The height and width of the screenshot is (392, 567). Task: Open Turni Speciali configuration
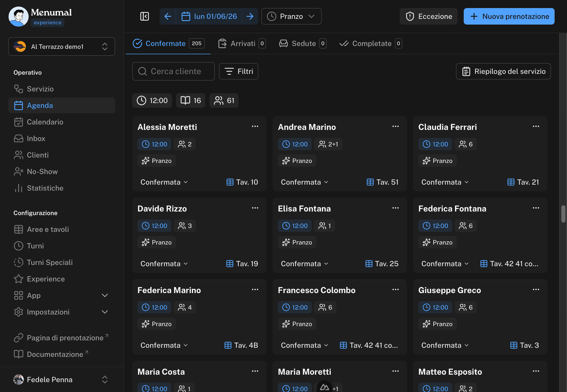pos(62,262)
